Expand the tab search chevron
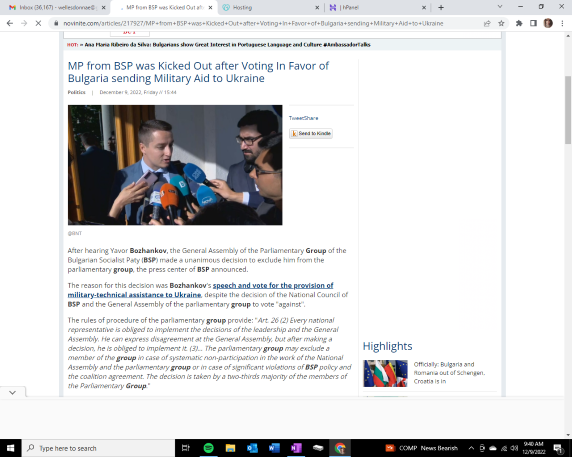Image resolution: width=572 pixels, height=457 pixels. coord(500,7)
